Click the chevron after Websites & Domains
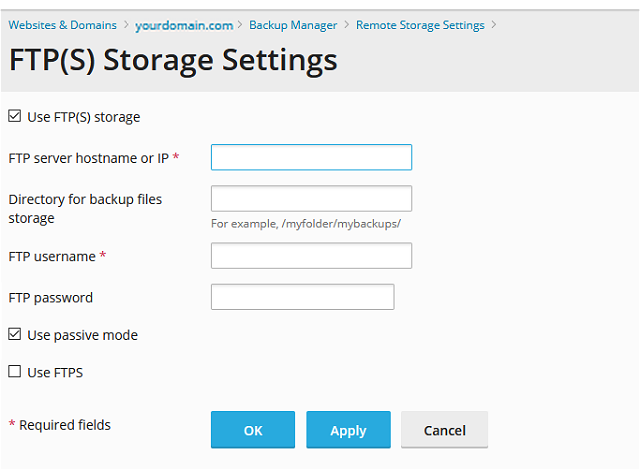This screenshot has width=640, height=470. [x=127, y=25]
